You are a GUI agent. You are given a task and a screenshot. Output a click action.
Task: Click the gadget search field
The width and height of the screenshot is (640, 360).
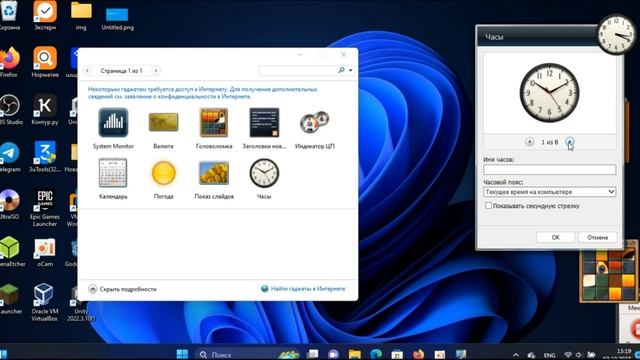click(x=298, y=70)
